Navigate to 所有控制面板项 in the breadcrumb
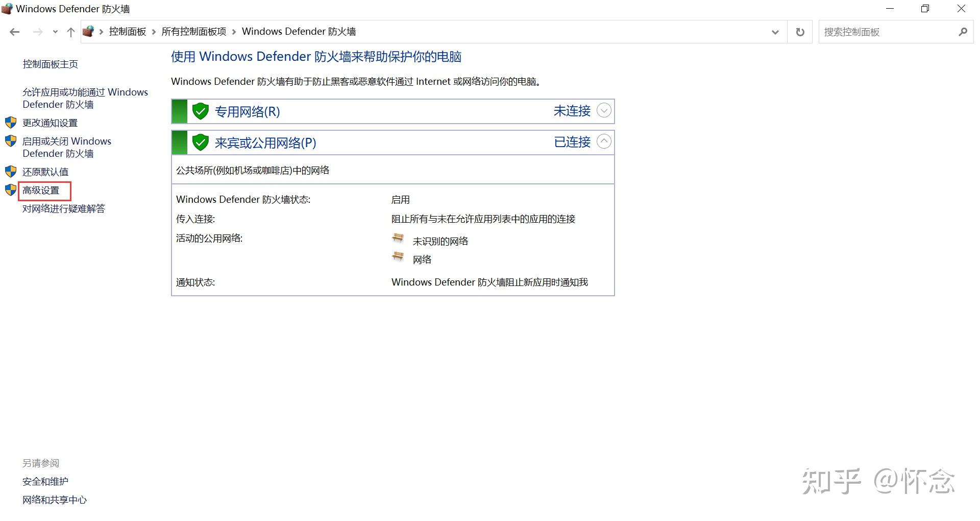 193,31
